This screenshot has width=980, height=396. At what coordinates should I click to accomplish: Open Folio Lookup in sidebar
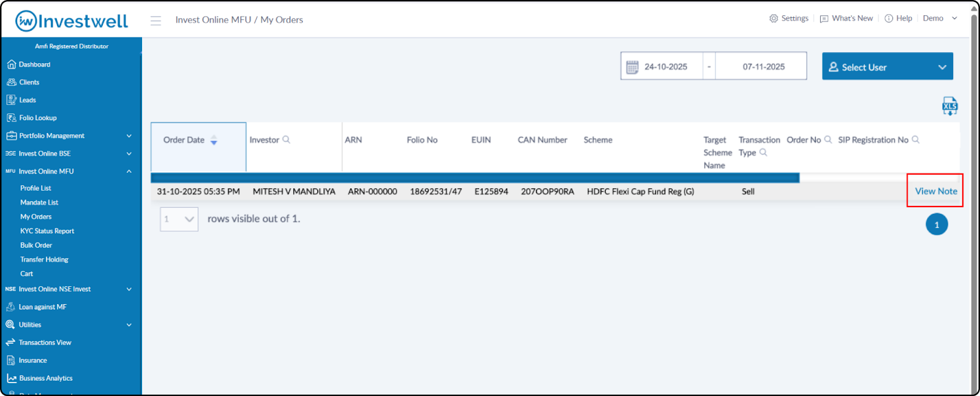point(37,118)
